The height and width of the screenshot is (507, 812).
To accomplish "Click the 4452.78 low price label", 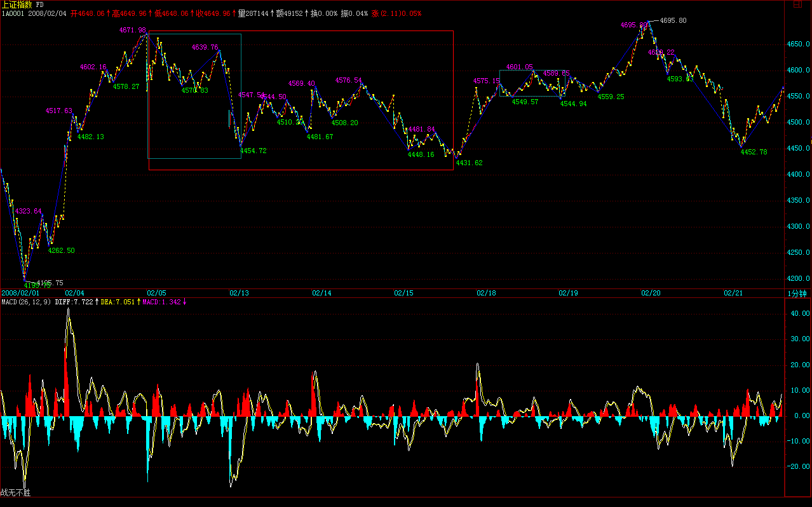I will click(x=754, y=152).
